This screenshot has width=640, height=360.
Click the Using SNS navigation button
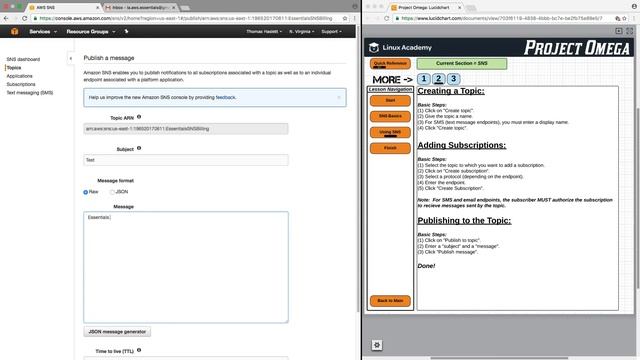click(x=390, y=132)
